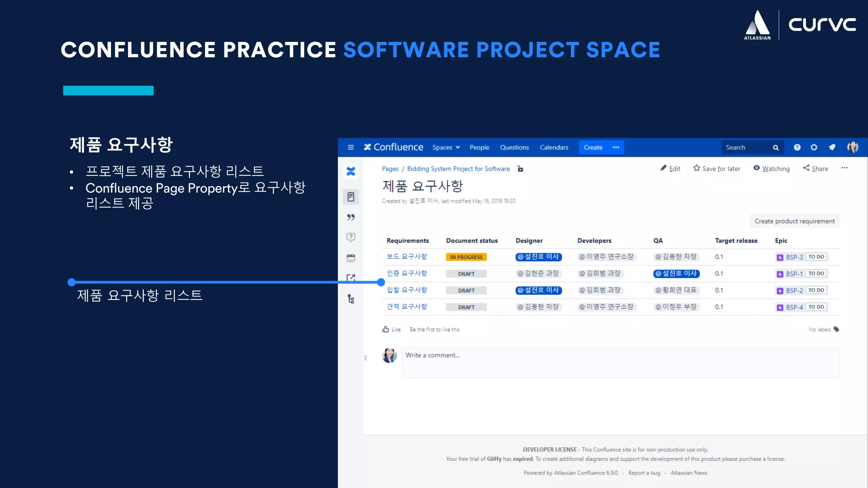Open the People menu
Viewport: 868px width, 488px height.
479,147
